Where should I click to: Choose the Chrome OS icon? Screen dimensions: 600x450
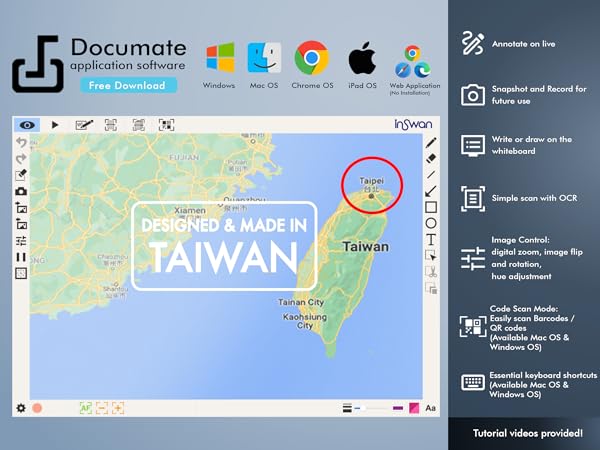tap(312, 58)
